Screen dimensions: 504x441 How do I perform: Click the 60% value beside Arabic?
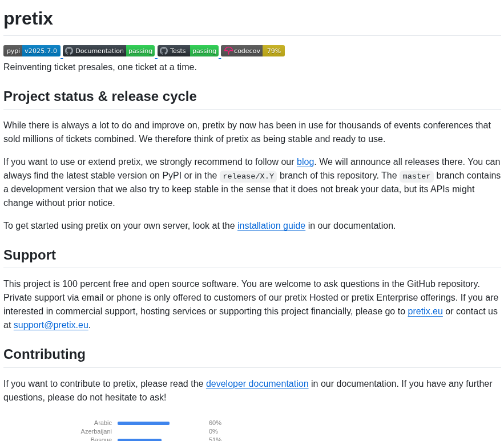(215, 423)
